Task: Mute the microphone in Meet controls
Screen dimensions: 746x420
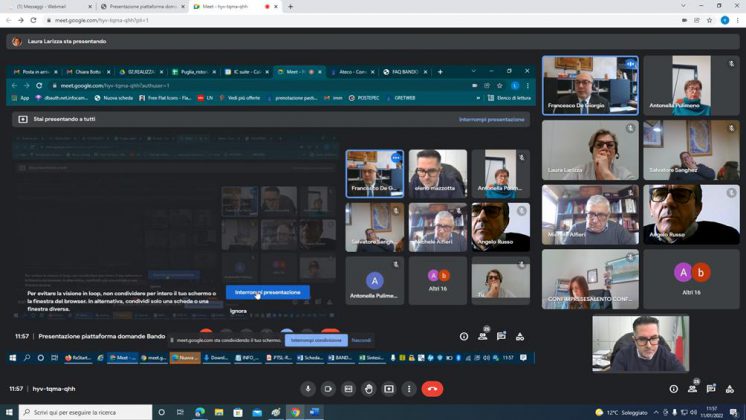Action: click(308, 389)
